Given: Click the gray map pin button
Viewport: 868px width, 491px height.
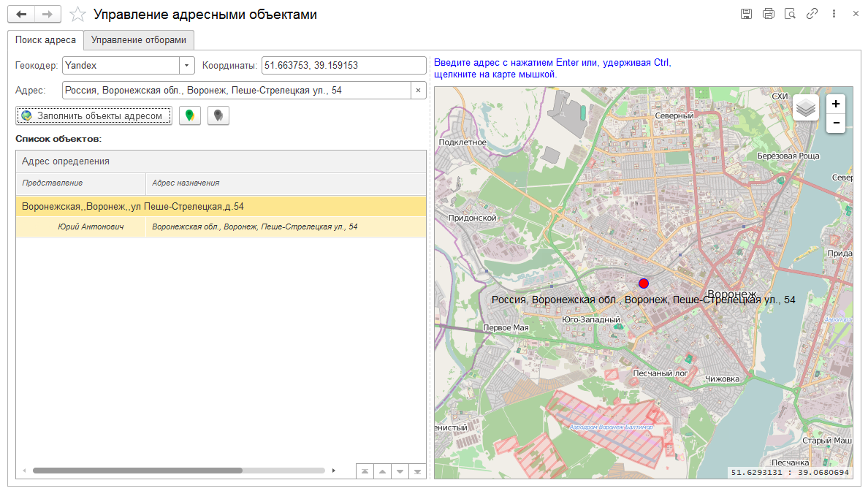Looking at the screenshot, I should [x=218, y=115].
